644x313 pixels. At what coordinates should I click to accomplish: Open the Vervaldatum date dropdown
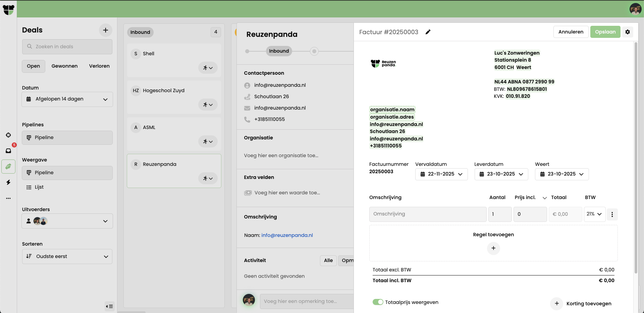pyautogui.click(x=441, y=174)
